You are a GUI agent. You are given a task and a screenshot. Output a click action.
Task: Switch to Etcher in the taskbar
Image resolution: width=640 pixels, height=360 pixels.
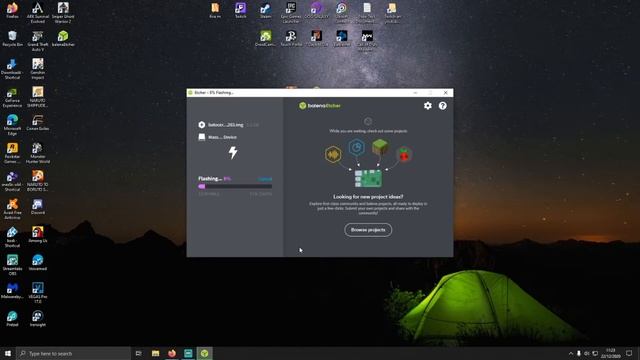tap(204, 353)
